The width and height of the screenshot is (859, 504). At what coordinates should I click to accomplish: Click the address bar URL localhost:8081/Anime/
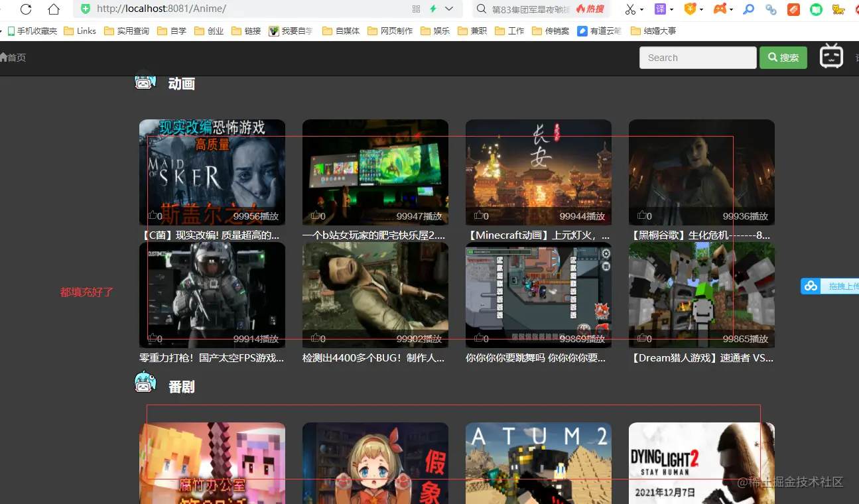click(x=161, y=9)
